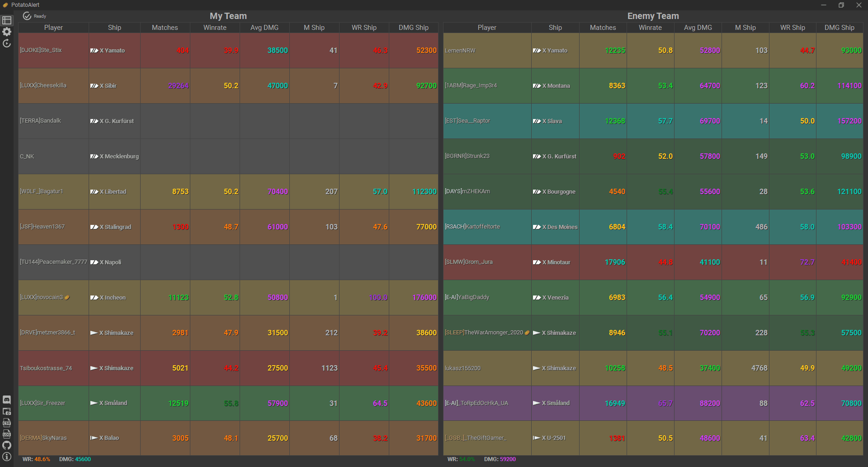Select [E-AI]_ToRpEdOcHkA_UA player name
Viewport: 868px width, 467px height.
tap(476, 403)
